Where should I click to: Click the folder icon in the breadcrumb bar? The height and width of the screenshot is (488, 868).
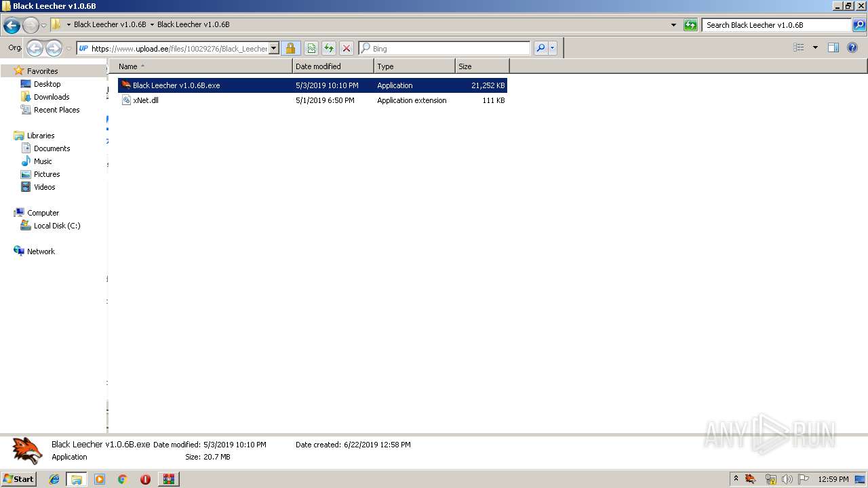[56, 24]
